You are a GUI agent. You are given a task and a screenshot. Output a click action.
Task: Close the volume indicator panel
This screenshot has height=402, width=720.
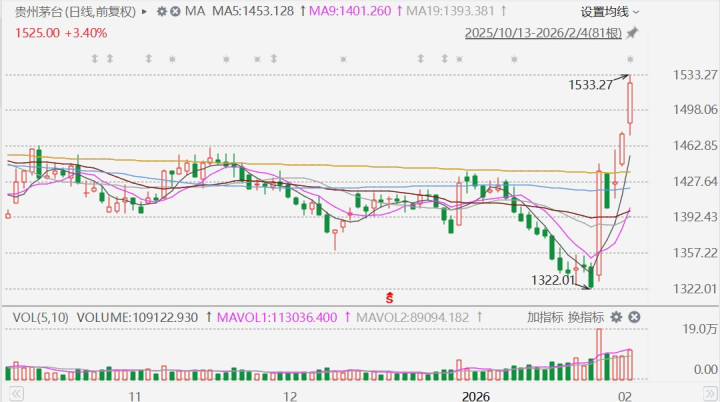tap(634, 317)
